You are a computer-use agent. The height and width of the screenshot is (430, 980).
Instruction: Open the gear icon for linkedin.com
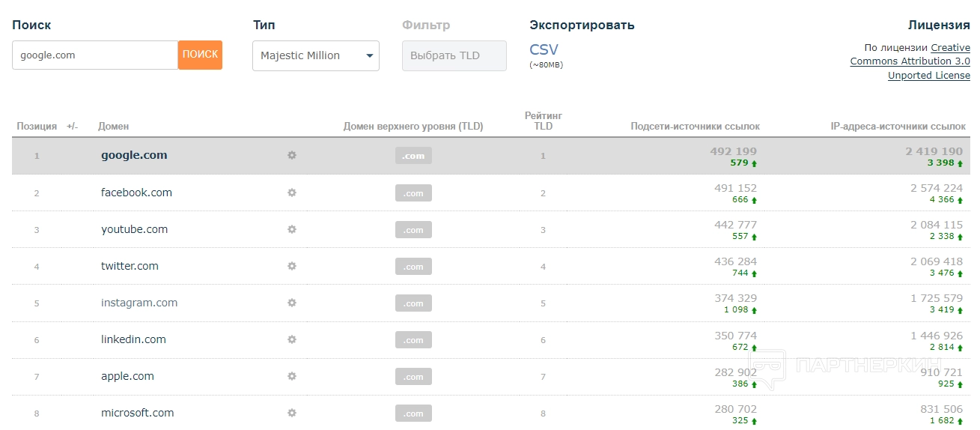292,339
